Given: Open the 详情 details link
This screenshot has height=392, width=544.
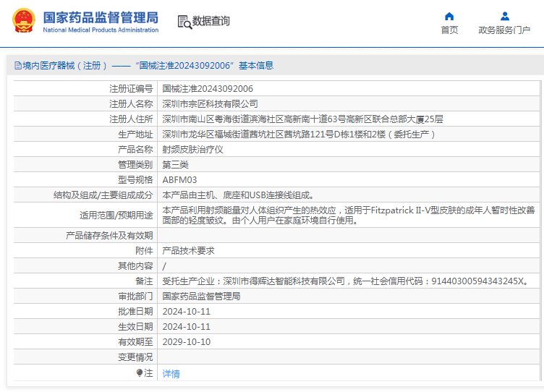Looking at the screenshot, I should [171, 374].
